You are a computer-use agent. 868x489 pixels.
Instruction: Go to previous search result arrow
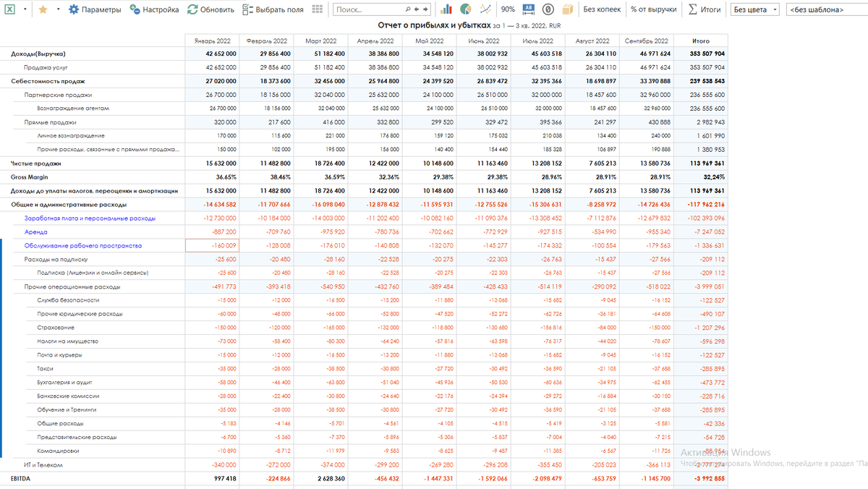pos(417,9)
